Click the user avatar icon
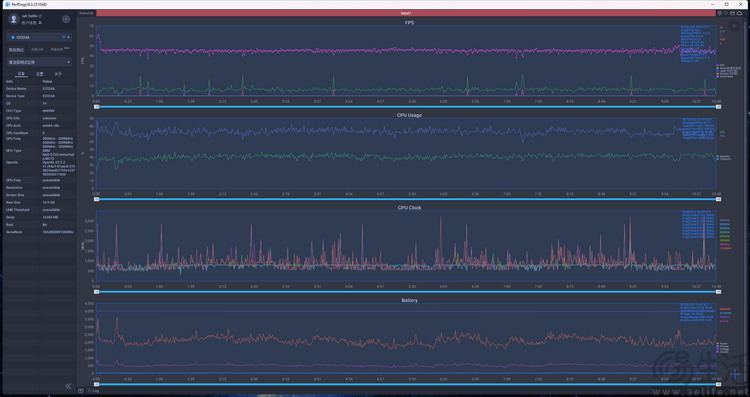Viewport: 750px width, 397px height. 13,19
